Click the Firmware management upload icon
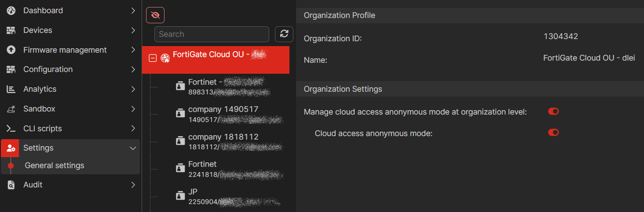This screenshot has width=644, height=212. click(x=11, y=50)
